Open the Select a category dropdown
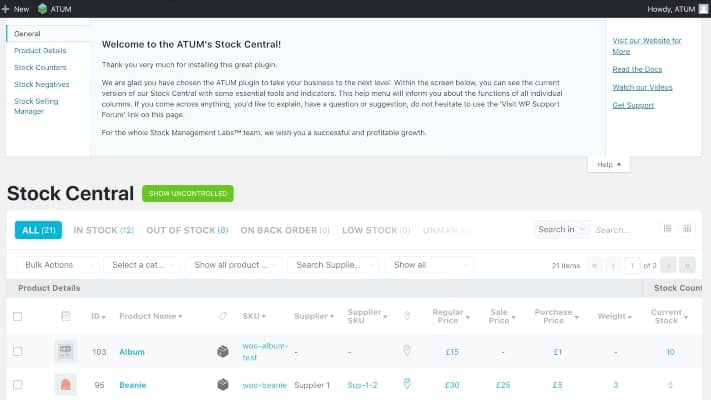This screenshot has width=711, height=400. point(141,265)
